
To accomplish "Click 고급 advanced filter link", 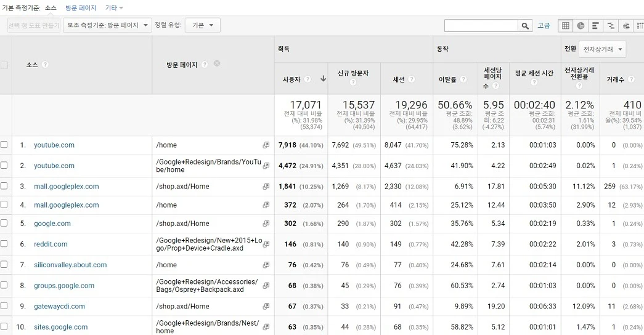I will [x=544, y=25].
